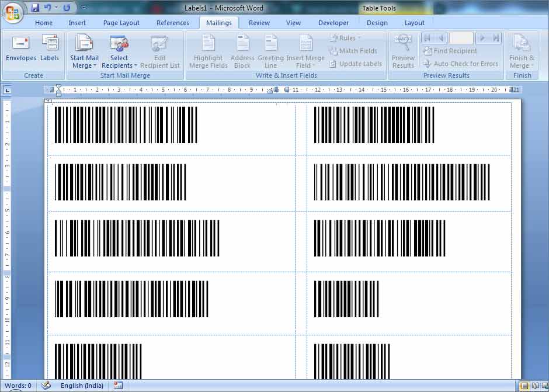Open the Office button menu
The image size is (549, 392).
point(13,13)
